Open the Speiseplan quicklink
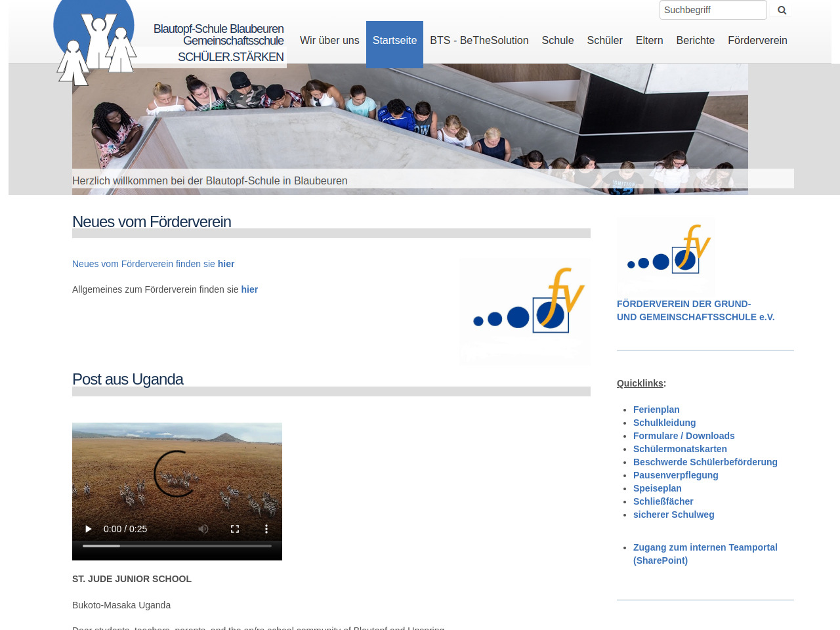Image resolution: width=840 pixels, height=630 pixels. 657,488
